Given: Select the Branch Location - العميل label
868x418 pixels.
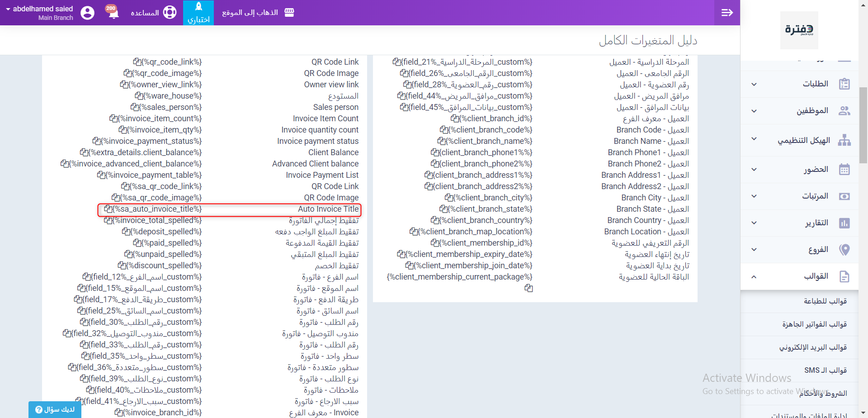Looking at the screenshot, I should (x=646, y=232).
